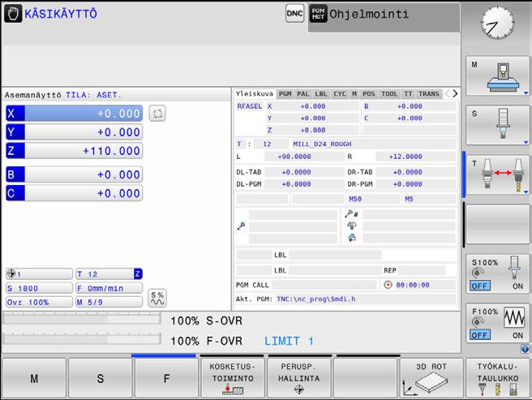Click the active program path TNC:\nc_prog\$mdi.h
Screen dimensions: 532x400
316,299
